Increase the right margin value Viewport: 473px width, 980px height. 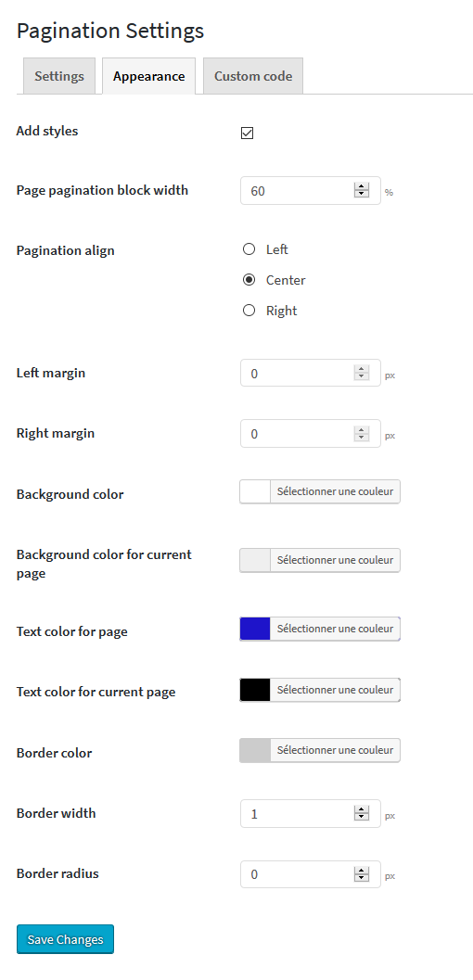(362, 429)
